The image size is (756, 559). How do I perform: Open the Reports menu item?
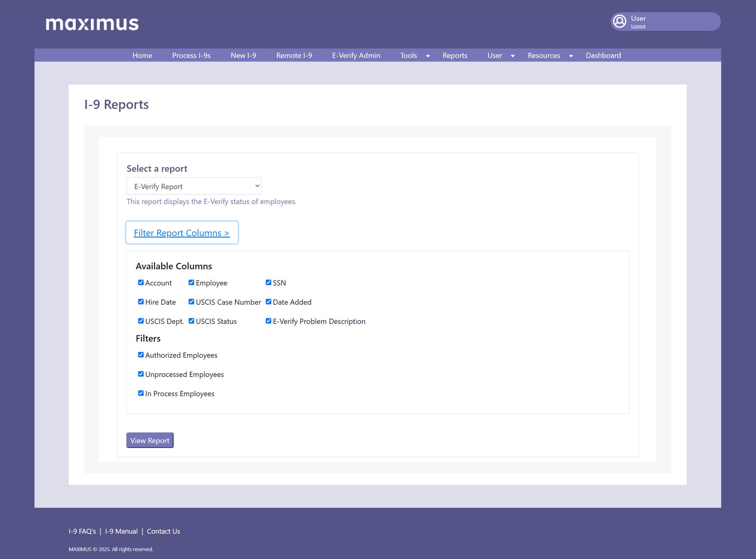tap(455, 56)
